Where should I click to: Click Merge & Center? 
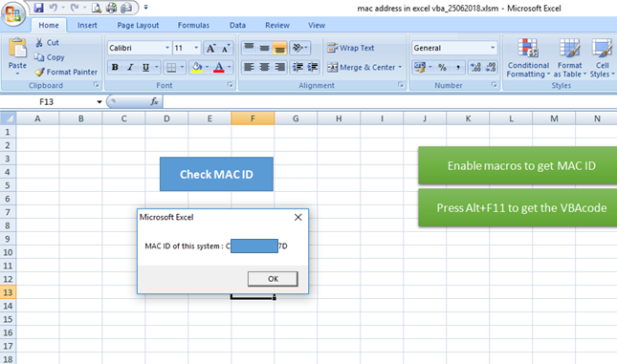(x=361, y=67)
